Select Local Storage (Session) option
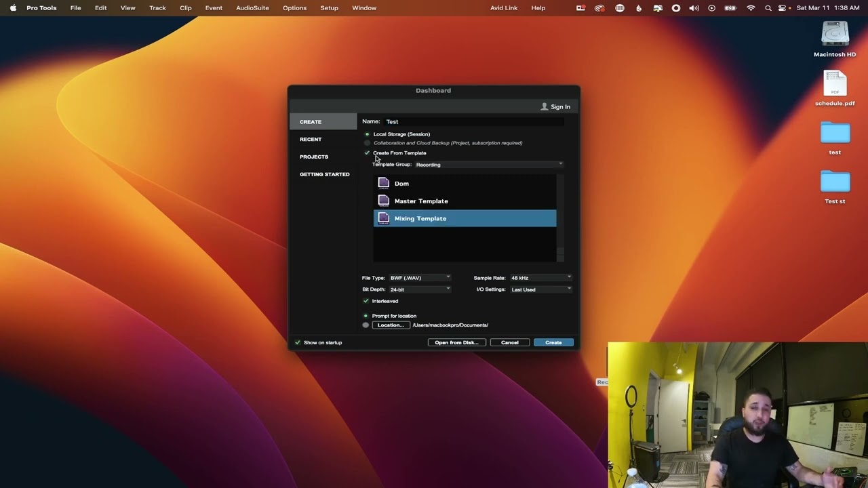Image resolution: width=868 pixels, height=488 pixels. (x=367, y=134)
